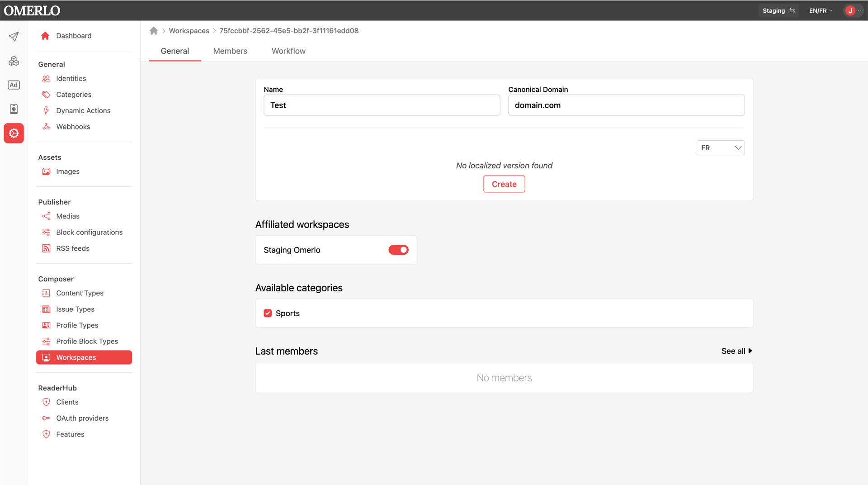The width and height of the screenshot is (868, 485).
Task: Open Workspaces in the sidebar
Action: [x=84, y=357]
